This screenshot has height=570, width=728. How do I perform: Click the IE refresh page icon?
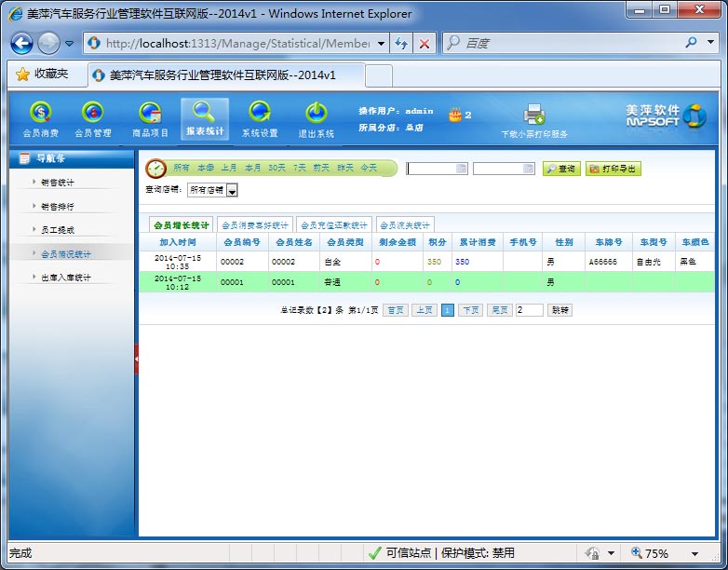[x=401, y=44]
